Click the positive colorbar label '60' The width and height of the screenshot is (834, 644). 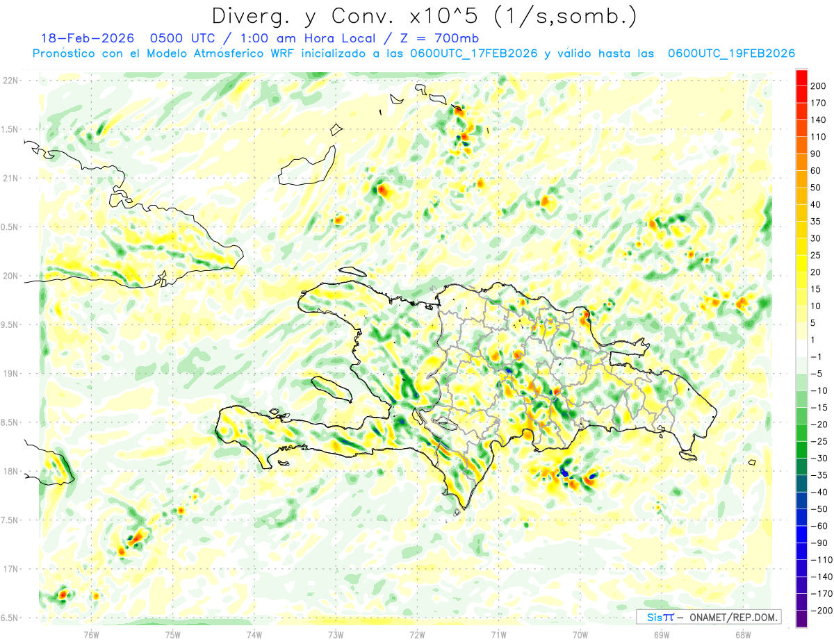pos(817,171)
